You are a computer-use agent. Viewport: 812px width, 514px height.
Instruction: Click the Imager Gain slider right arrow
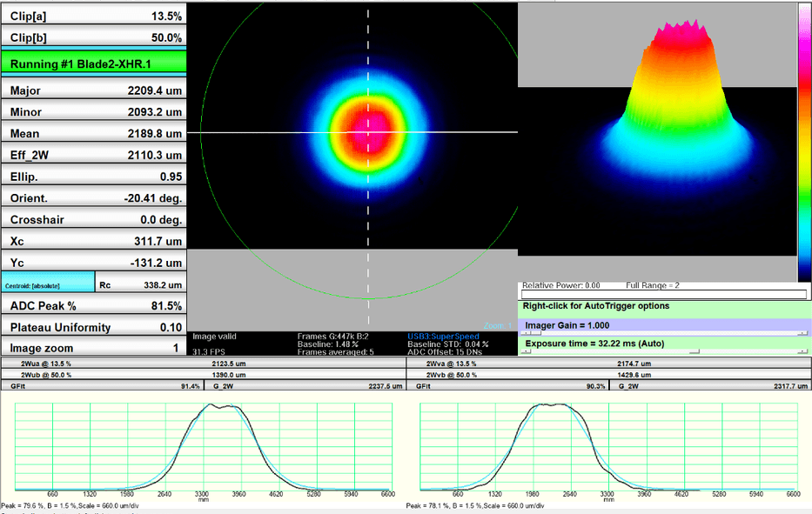[x=802, y=333]
